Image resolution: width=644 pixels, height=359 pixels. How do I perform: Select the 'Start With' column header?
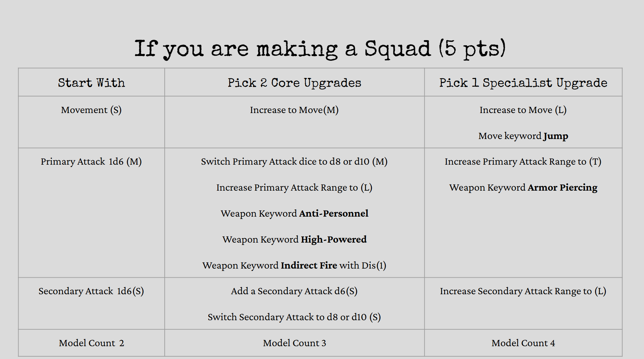coord(91,83)
